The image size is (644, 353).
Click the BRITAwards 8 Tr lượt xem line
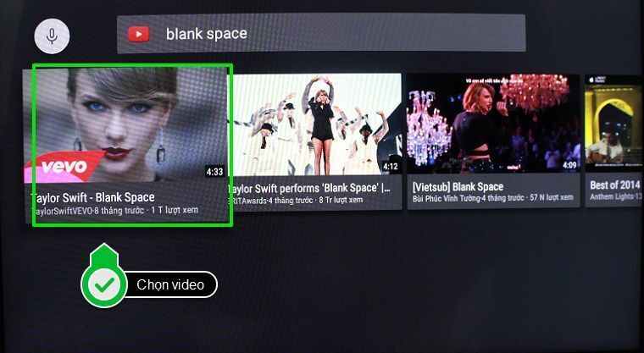[297, 201]
